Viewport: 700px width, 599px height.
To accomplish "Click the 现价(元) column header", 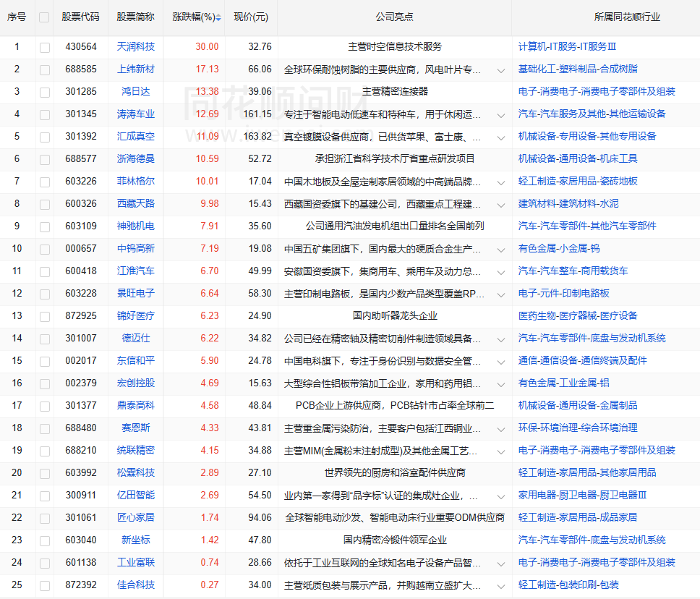I will pos(251,17).
